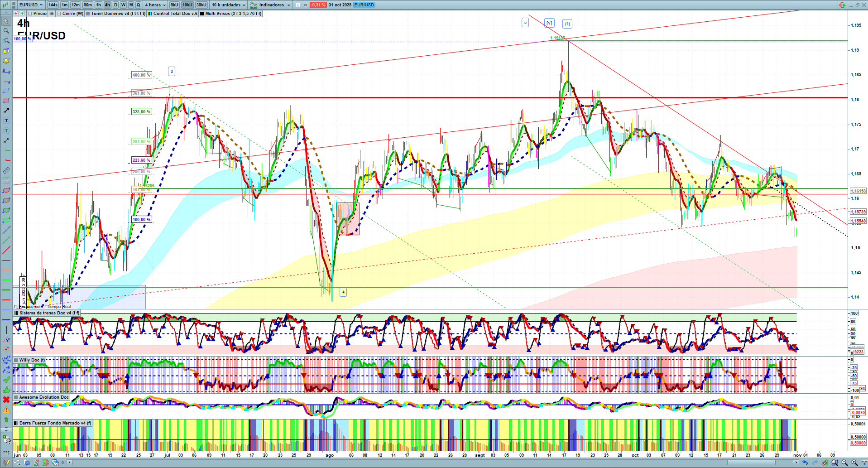Open the 4 horas timeframe dropdown
Image resolution: width=868 pixels, height=468 pixels.
(155, 5)
